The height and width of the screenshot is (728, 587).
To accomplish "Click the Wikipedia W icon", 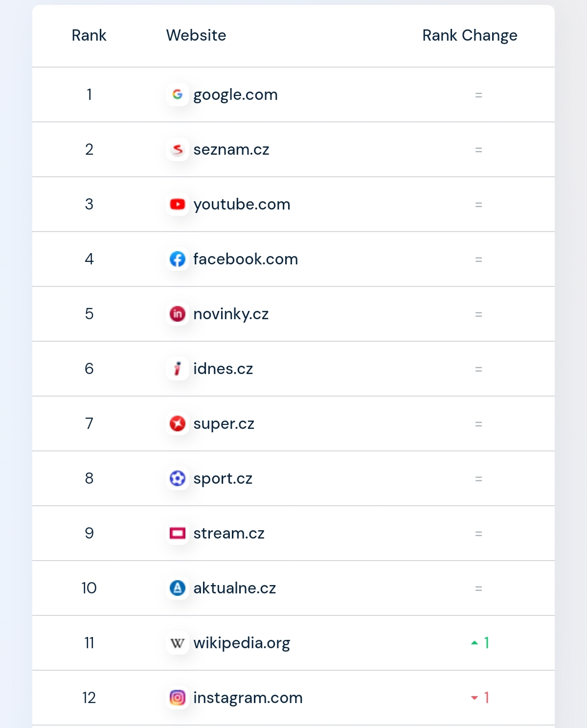I will pyautogui.click(x=177, y=643).
